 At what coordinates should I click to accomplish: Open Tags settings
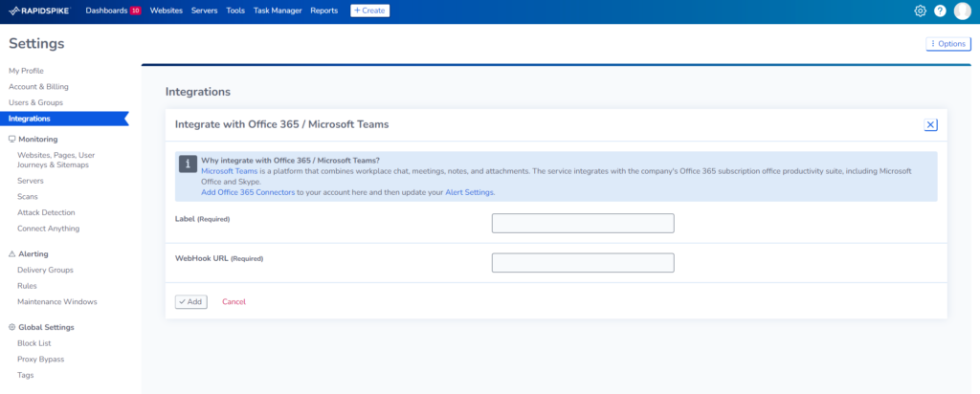26,375
